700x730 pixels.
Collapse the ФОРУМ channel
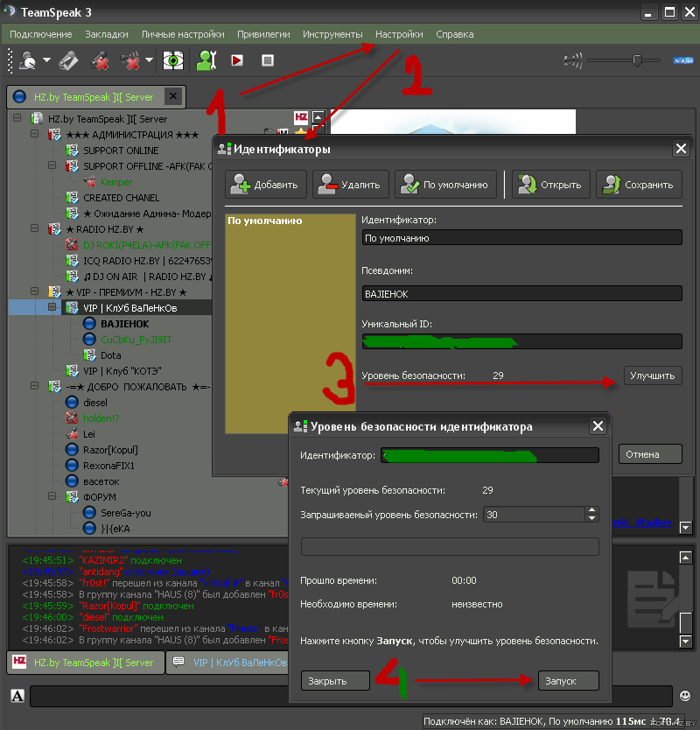click(52, 495)
